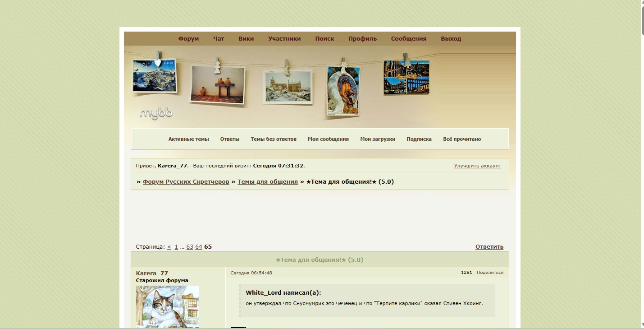Click the coastal town postcard in banner

pyautogui.click(x=155, y=76)
